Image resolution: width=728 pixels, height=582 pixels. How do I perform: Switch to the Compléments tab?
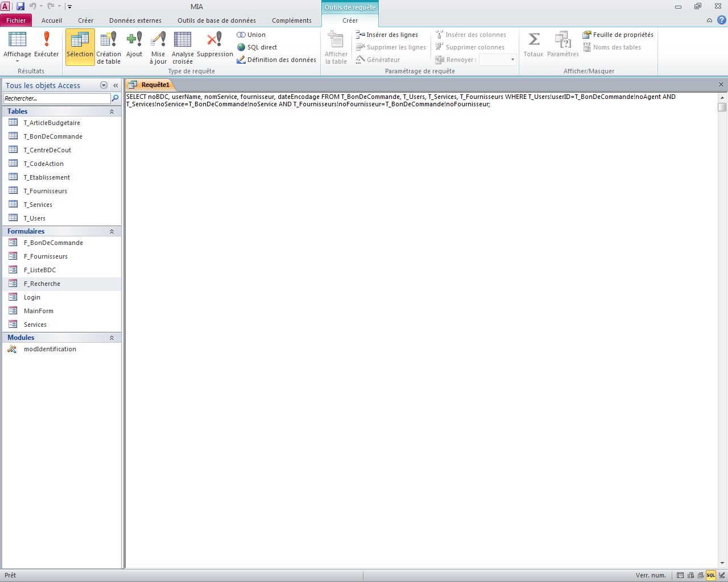click(x=292, y=20)
